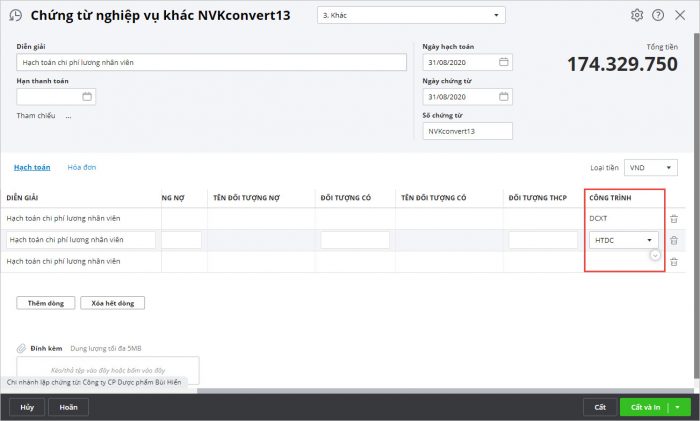700x421 pixels.
Task: Open settings gear icon
Action: point(637,15)
